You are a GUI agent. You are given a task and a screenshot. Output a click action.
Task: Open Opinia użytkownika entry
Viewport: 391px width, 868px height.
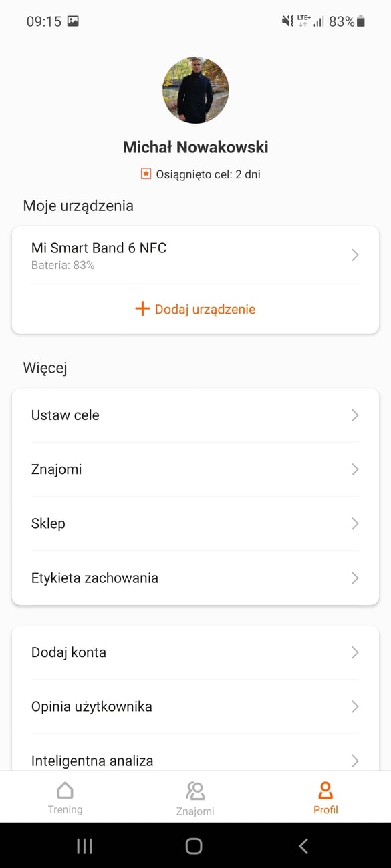coord(195,706)
